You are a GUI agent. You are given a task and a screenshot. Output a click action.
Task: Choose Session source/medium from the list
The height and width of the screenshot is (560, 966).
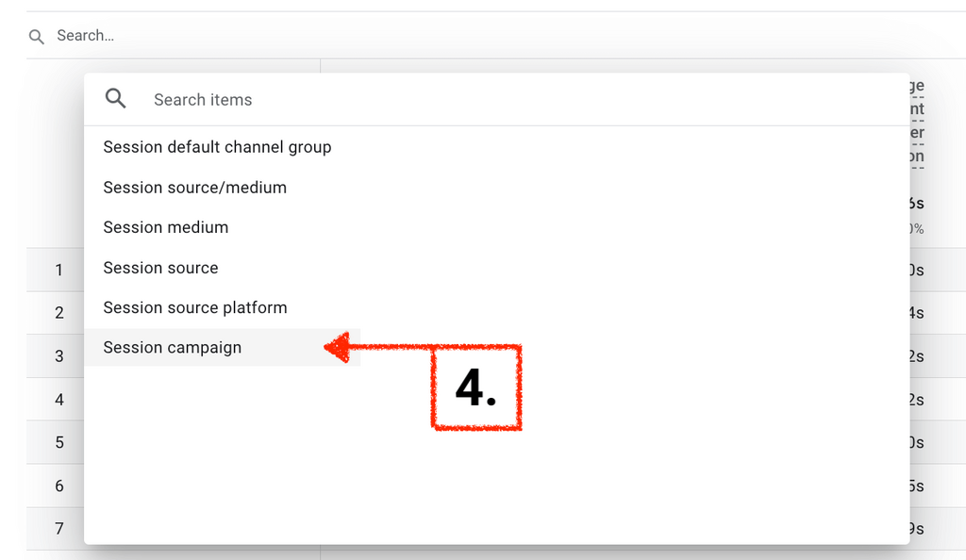[x=194, y=188]
